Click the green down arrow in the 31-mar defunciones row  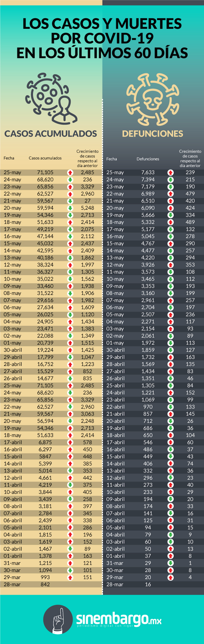coord(170,563)
